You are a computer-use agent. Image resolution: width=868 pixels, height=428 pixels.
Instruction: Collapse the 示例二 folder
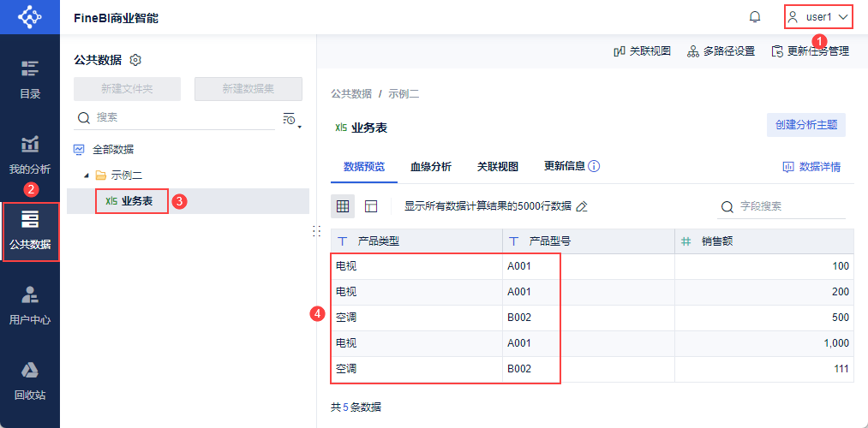(x=86, y=175)
